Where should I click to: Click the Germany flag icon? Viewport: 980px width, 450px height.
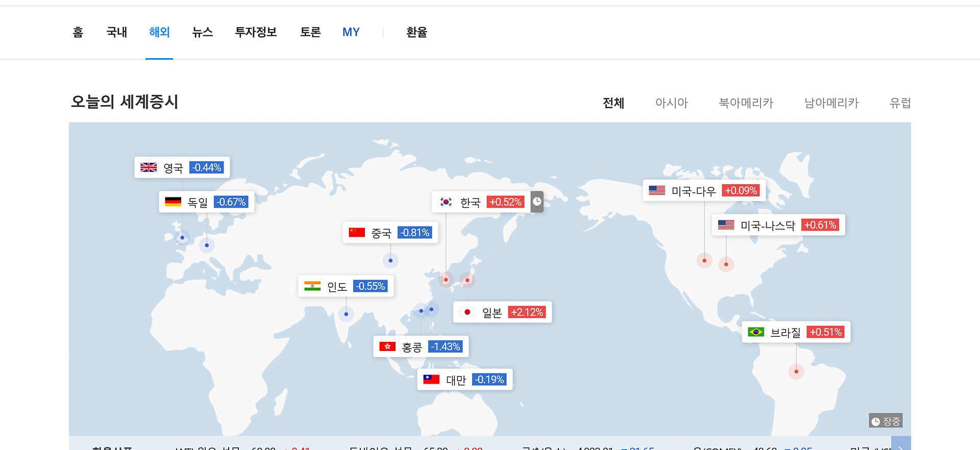click(x=173, y=202)
